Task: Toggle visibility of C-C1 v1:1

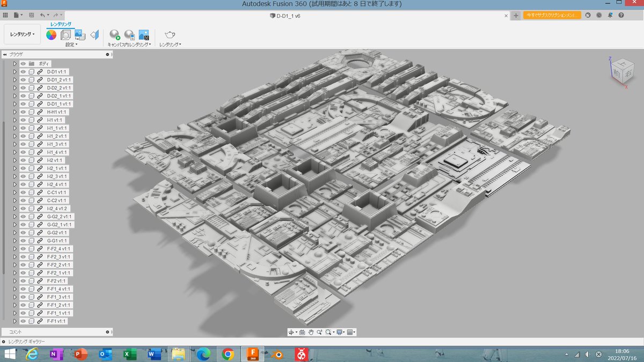Action: (x=23, y=192)
